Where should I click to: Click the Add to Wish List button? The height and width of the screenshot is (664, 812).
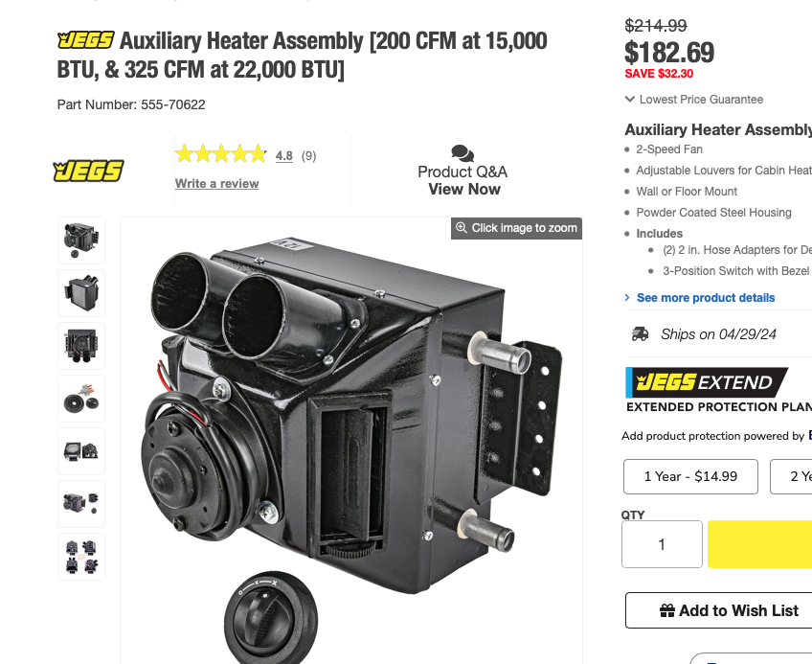point(719,610)
